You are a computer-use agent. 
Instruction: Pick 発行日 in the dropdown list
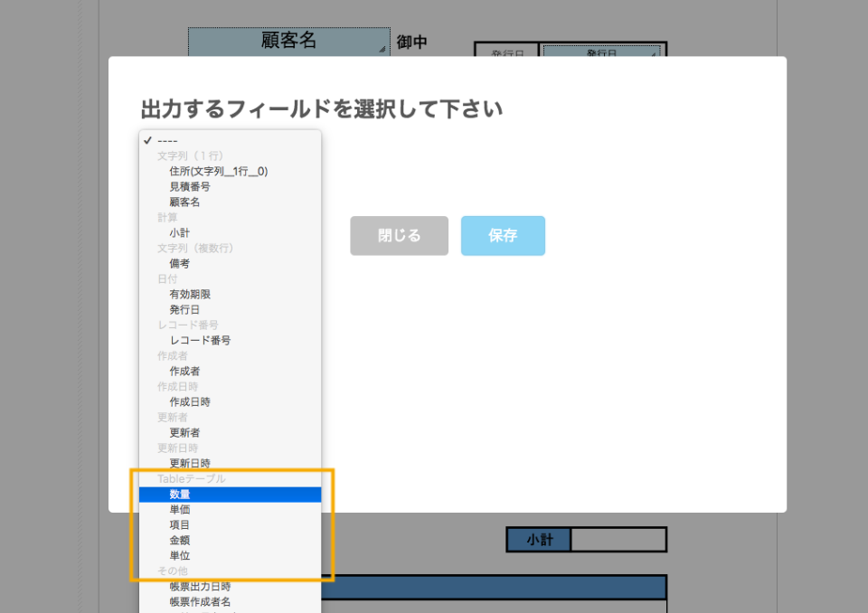tap(184, 309)
